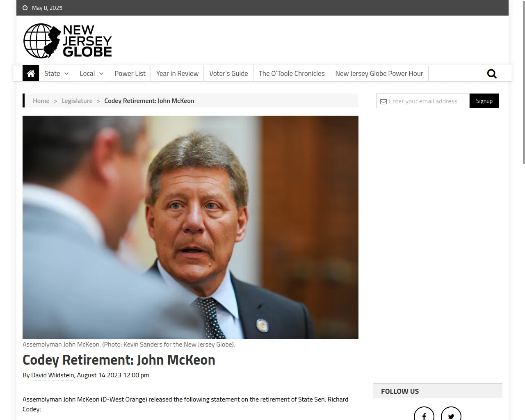Viewport: 525px width, 420px height.
Task: Click the 'FOLLOW US' heading
Action: pyautogui.click(x=400, y=391)
